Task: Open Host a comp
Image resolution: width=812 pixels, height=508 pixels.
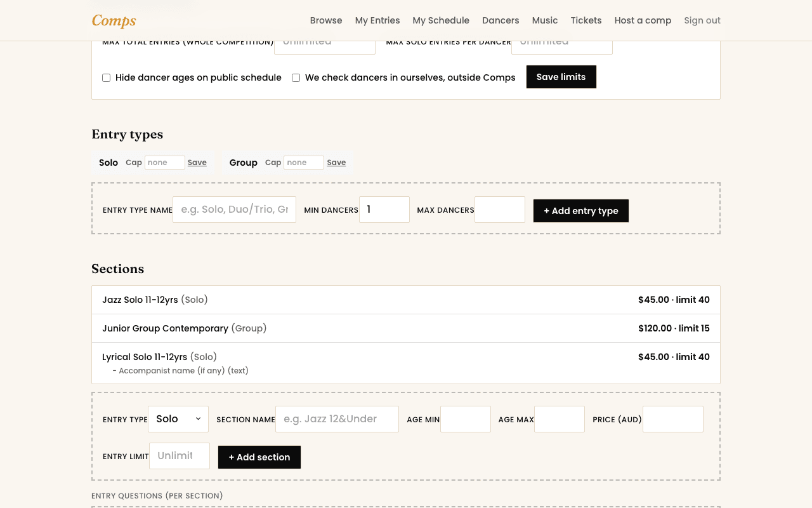Action: (643, 20)
